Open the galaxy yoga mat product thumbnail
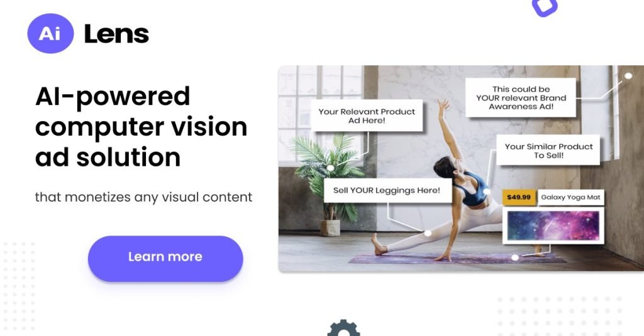 [553, 225]
